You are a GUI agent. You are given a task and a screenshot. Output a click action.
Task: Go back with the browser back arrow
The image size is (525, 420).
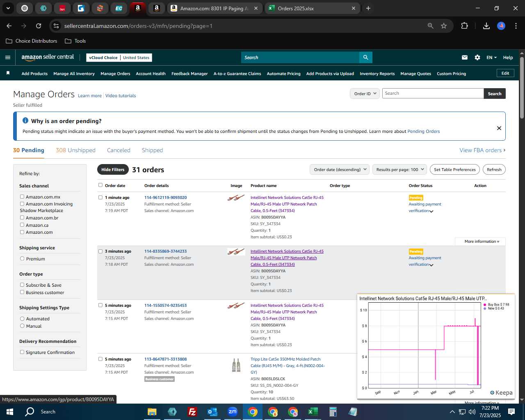[9, 26]
